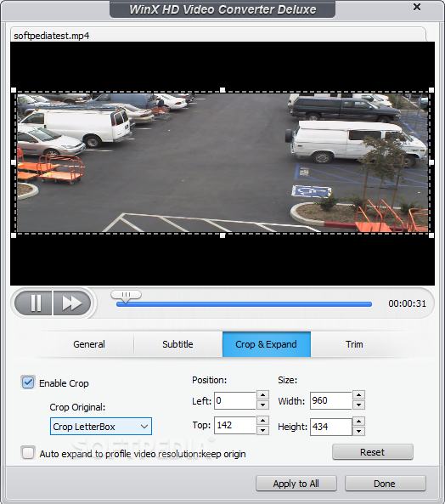Close the WinX HD Video Converter window

pos(417,7)
